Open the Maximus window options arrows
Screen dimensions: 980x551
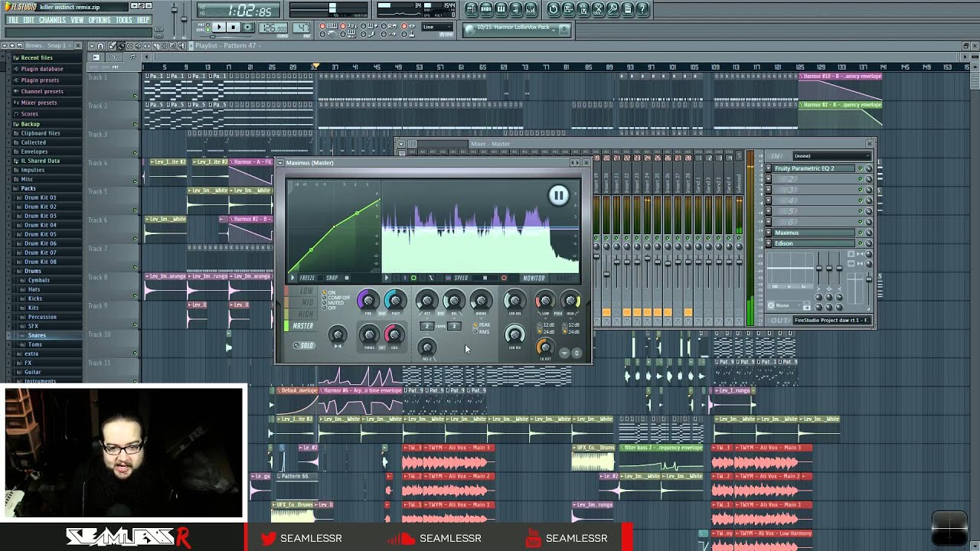(575, 163)
